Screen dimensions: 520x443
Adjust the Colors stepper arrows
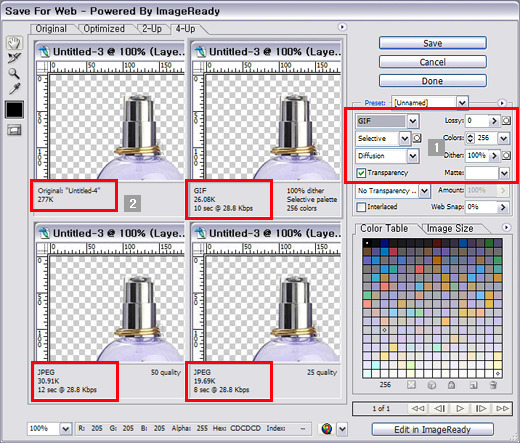[470, 138]
